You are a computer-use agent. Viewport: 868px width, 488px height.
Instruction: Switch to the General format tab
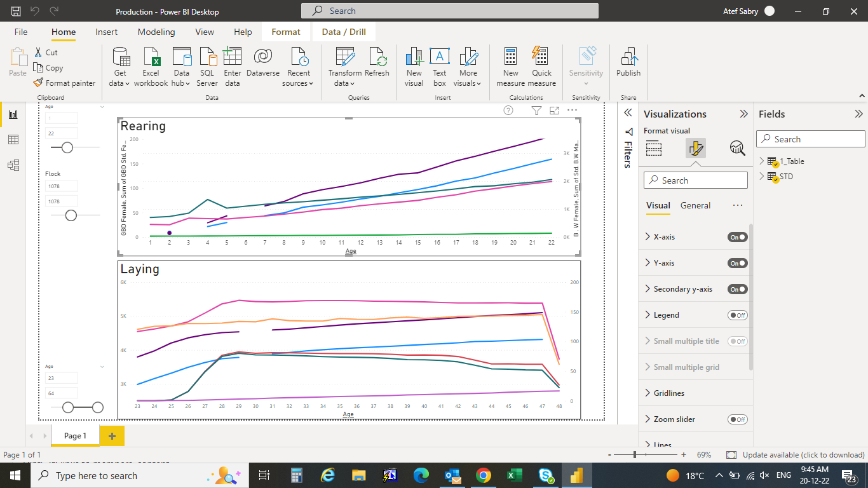[x=696, y=205]
